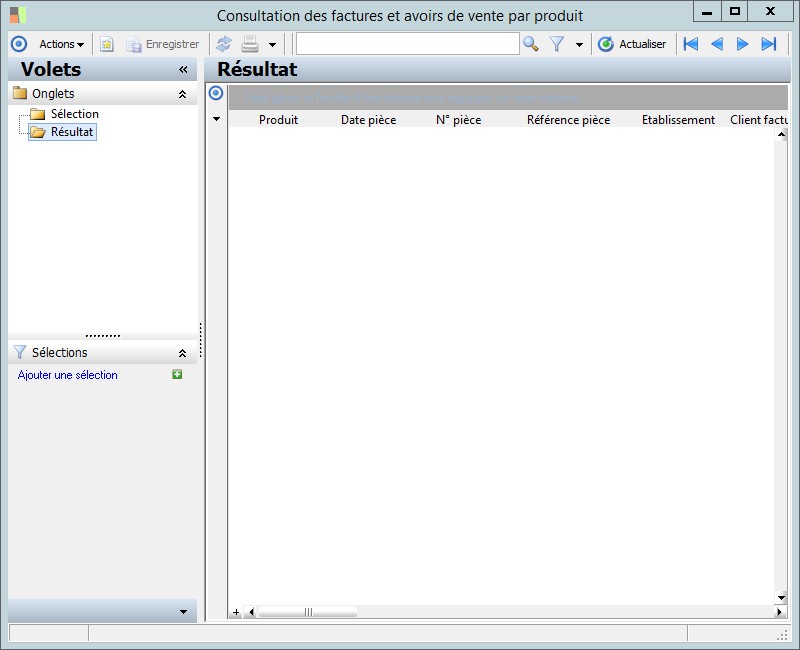
Task: Click the Onglets folder icon
Action: coord(20,93)
